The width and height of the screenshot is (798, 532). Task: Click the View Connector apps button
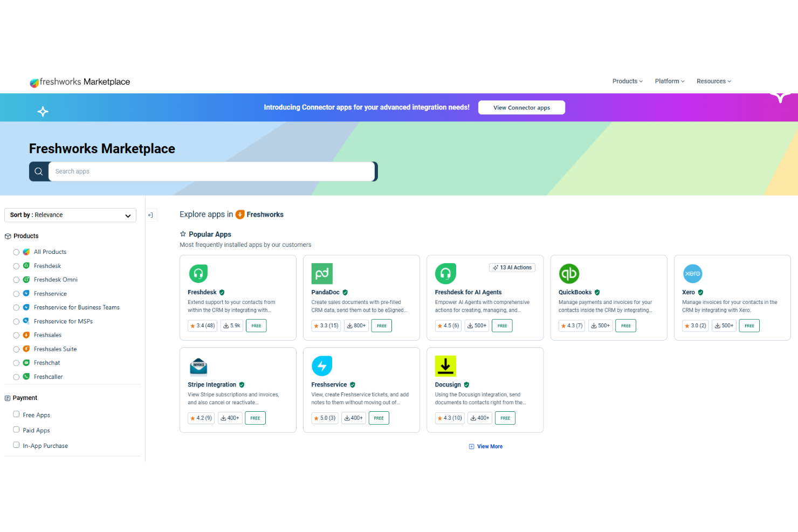(x=521, y=107)
